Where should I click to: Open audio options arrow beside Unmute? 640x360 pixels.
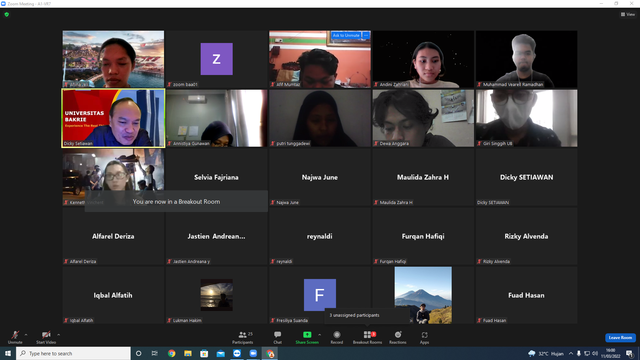point(26,335)
